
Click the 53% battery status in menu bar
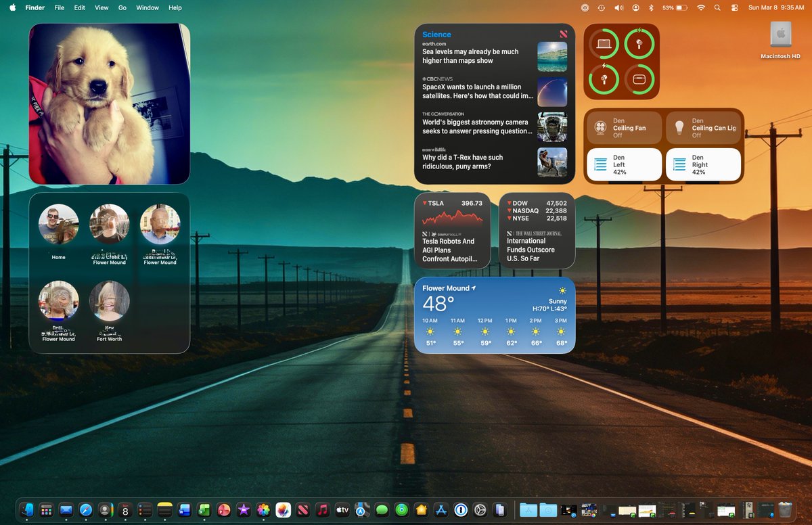[x=675, y=7]
